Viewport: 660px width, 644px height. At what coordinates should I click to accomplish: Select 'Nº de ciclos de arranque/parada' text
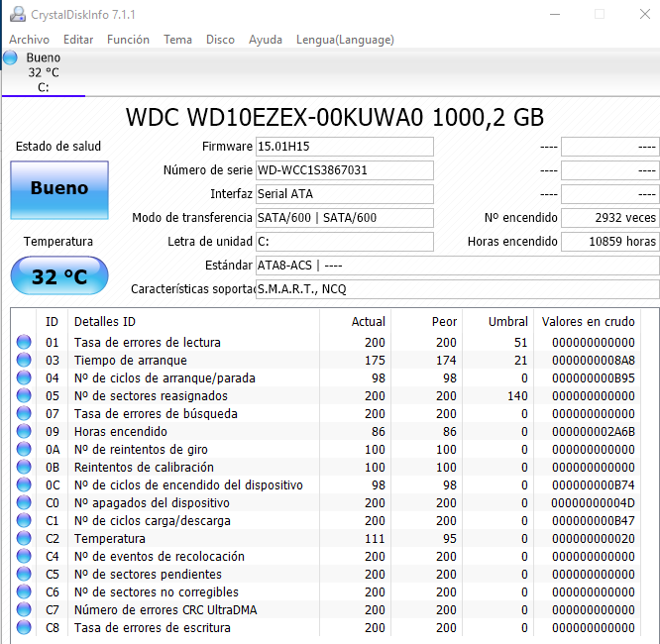point(165,378)
